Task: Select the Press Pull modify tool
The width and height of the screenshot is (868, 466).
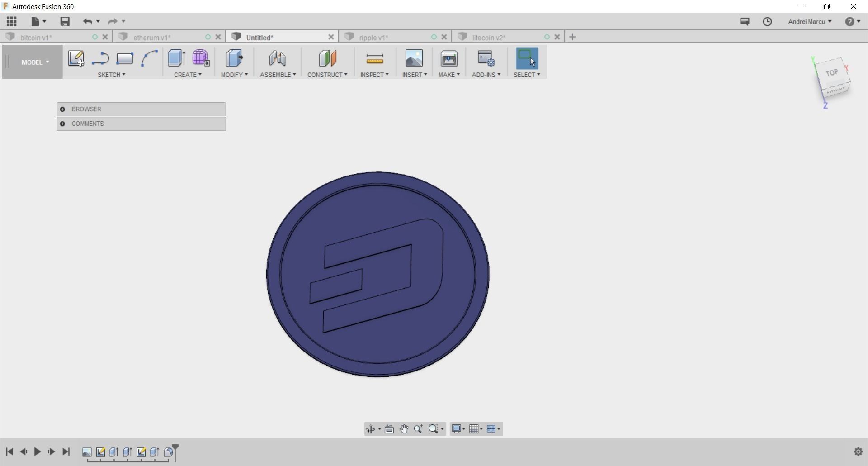Action: (x=234, y=58)
